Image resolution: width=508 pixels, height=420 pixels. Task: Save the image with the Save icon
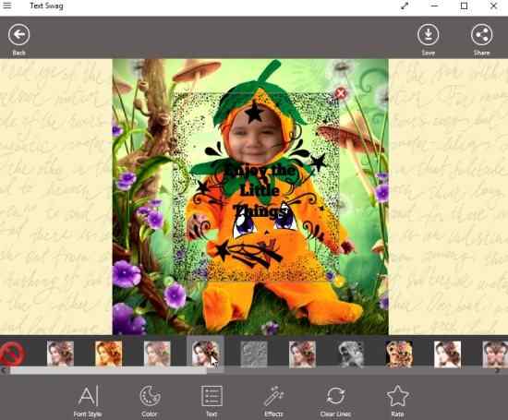[428, 35]
